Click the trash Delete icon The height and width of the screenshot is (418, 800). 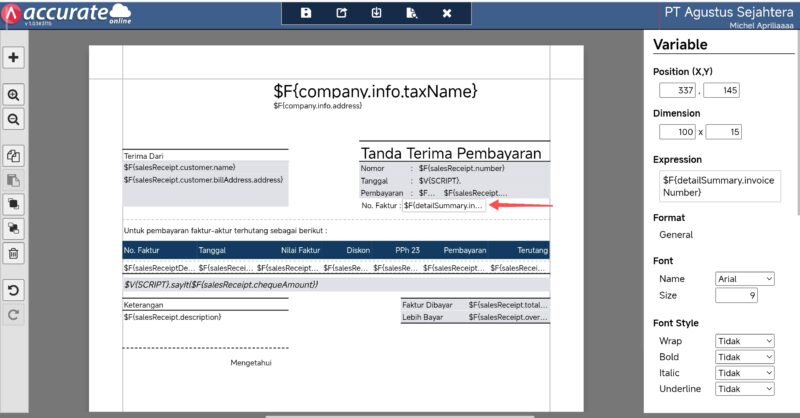[14, 253]
